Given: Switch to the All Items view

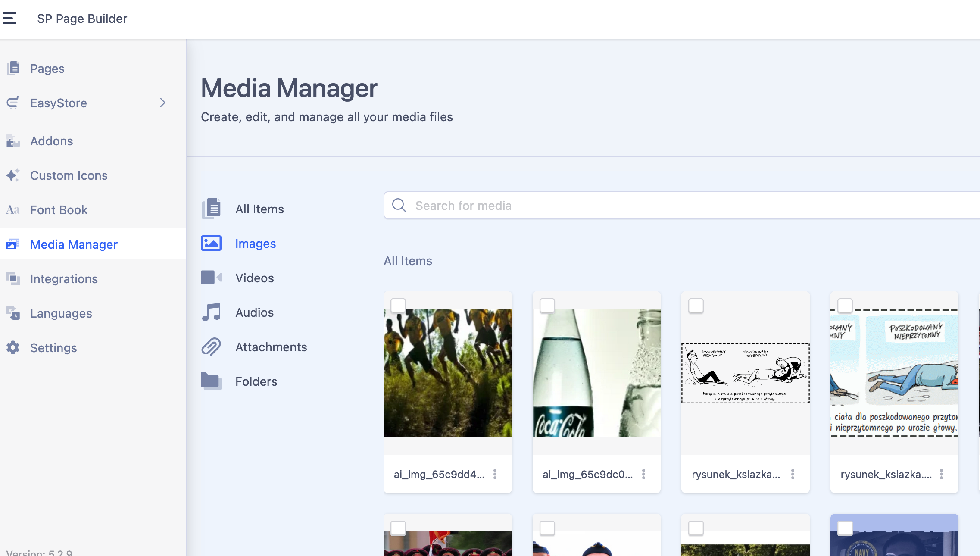Looking at the screenshot, I should click(259, 209).
